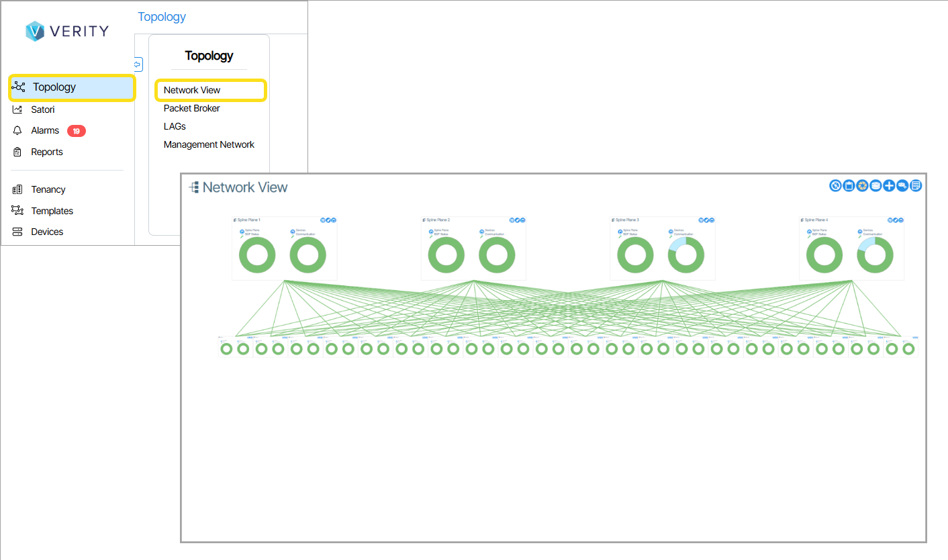Screen dimensions: 948x560
Task: Select LAGs in the Topology submenu
Action: pos(175,126)
